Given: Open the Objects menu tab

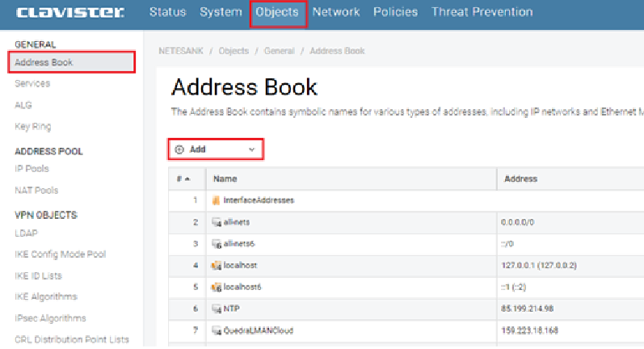Looking at the screenshot, I should (x=277, y=12).
